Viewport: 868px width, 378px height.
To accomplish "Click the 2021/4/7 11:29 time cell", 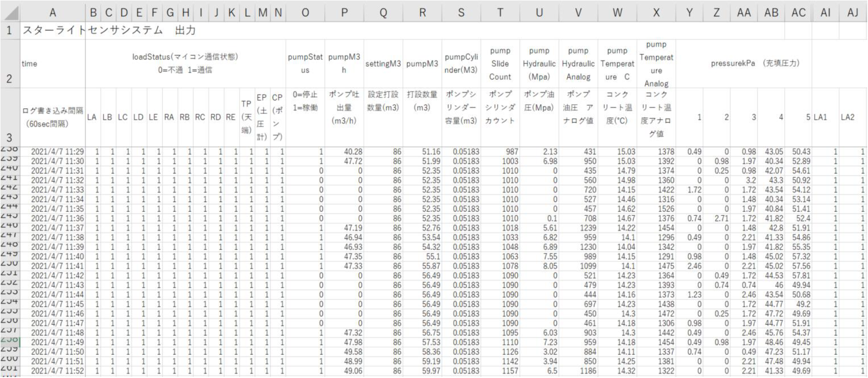I will (x=52, y=152).
